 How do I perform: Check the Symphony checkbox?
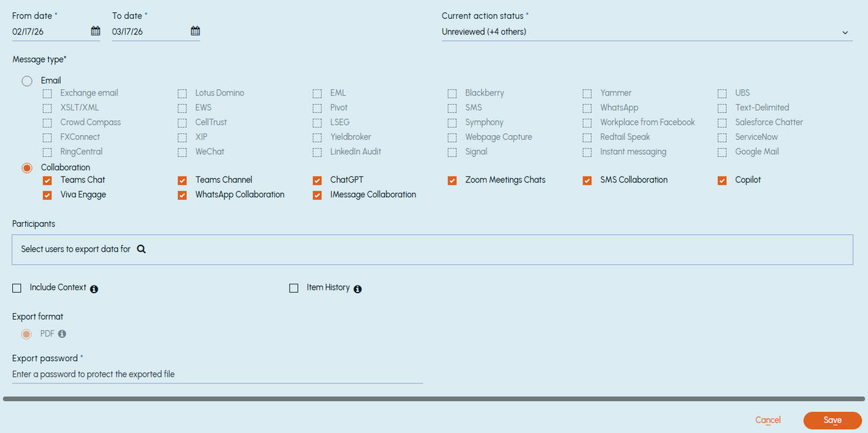tap(452, 124)
